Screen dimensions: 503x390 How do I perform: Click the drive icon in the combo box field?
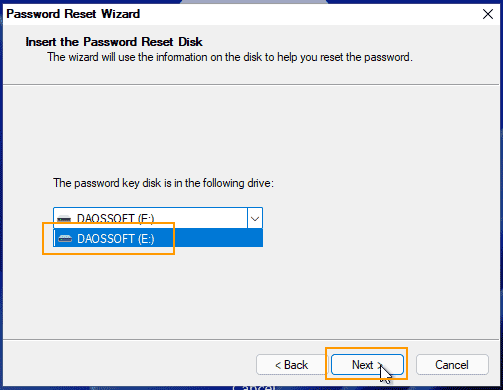click(64, 219)
